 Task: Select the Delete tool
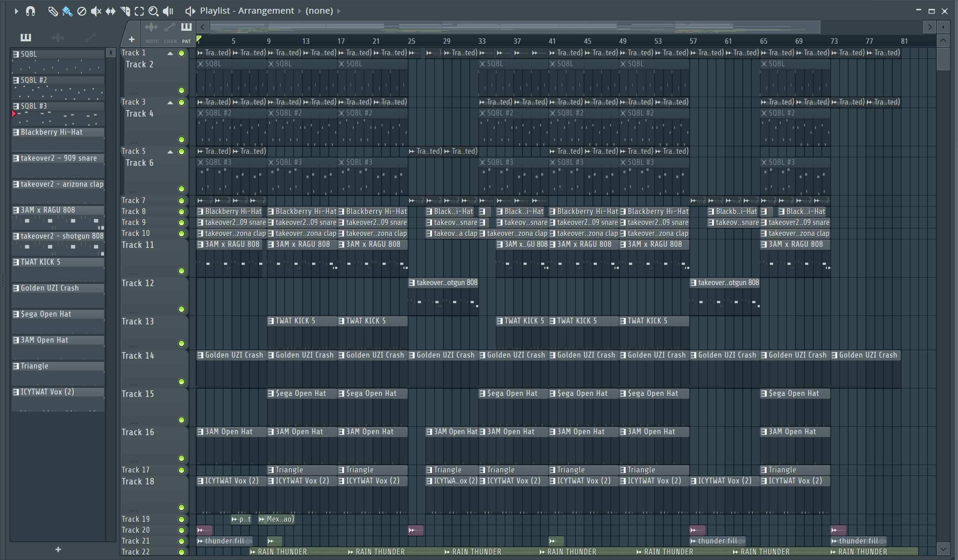click(x=81, y=11)
